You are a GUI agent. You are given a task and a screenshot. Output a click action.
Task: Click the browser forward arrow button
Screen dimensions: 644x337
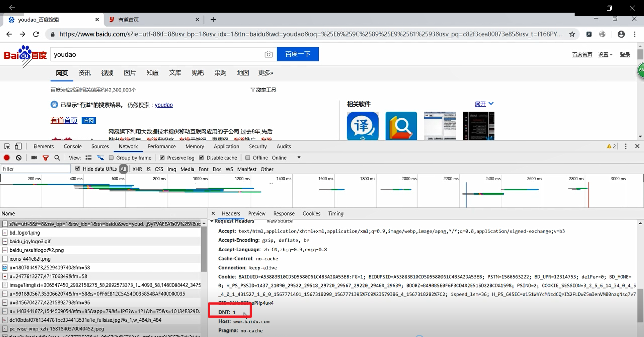click(22, 34)
